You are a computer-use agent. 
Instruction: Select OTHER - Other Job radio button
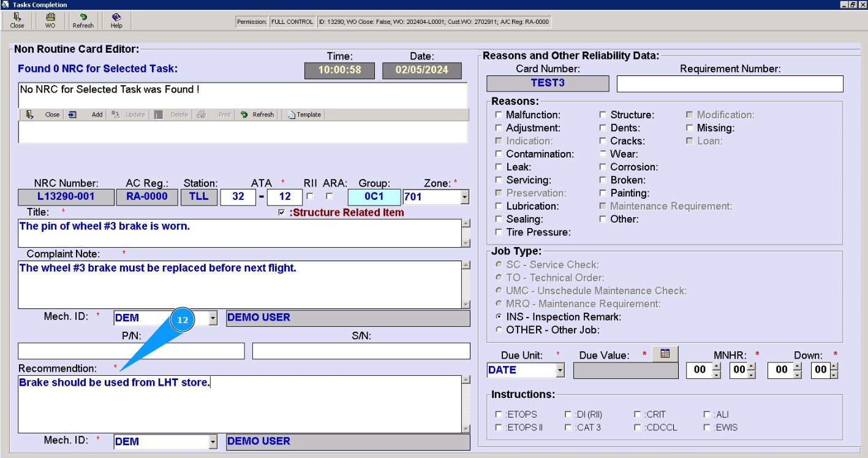(x=499, y=330)
